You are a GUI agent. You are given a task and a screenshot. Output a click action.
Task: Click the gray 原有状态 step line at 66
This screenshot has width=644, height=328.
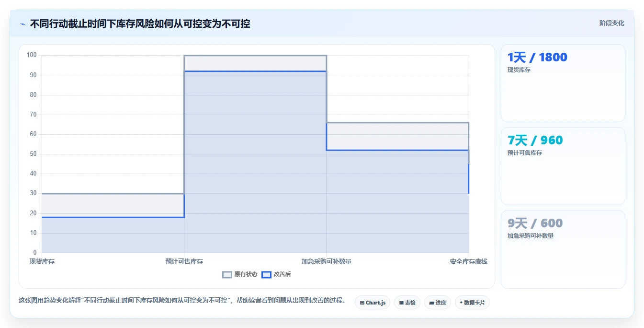pos(397,123)
